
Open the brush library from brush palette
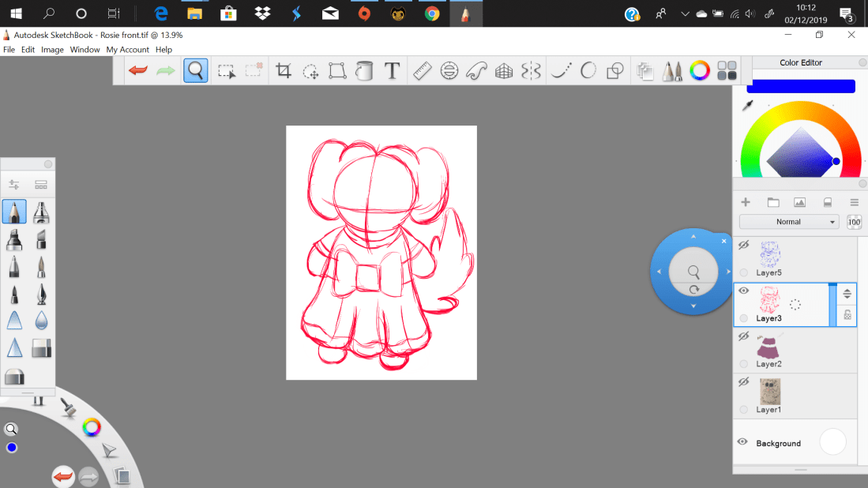pos(41,185)
